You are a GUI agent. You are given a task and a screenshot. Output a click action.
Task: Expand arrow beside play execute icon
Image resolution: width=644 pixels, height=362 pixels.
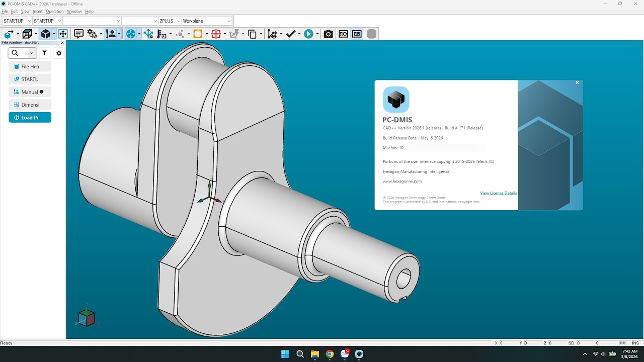coord(317,34)
